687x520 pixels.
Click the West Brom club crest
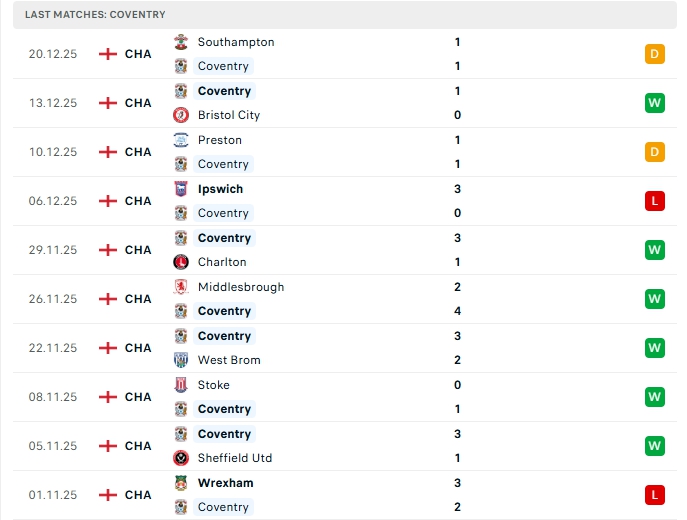[x=181, y=360]
